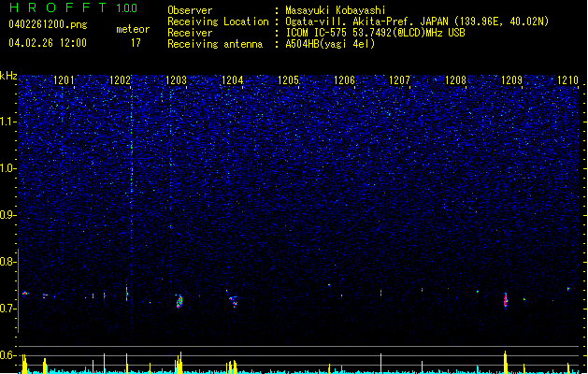Click the date 04.02.26 12:00
This screenshot has width=588, height=374.
pos(48,43)
